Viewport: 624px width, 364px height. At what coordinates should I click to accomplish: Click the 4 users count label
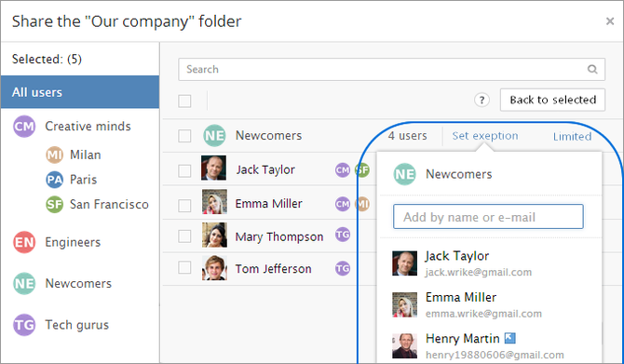408,136
